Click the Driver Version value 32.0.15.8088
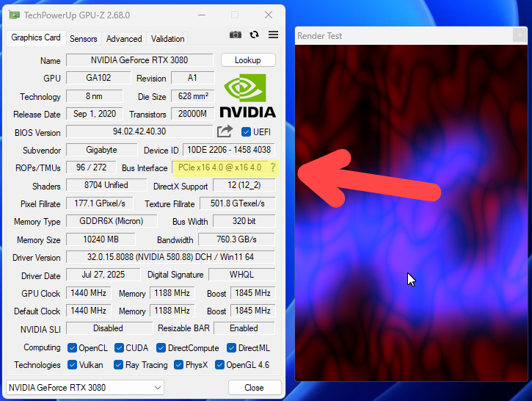532x401 pixels. (170, 257)
